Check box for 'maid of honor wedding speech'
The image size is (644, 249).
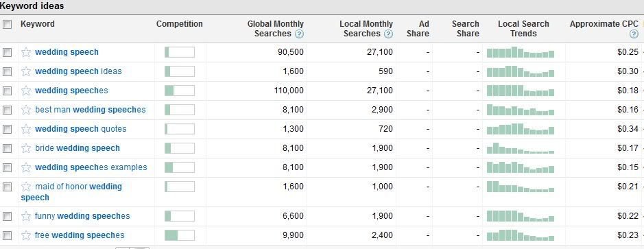coord(7,187)
